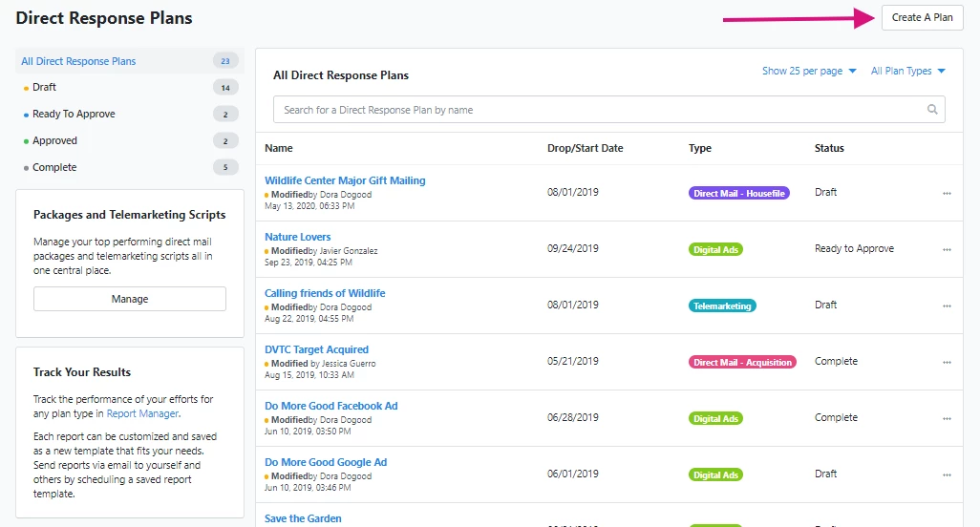
Task: Click Digital Ads badge in Nature Lovers row
Action: [715, 250]
